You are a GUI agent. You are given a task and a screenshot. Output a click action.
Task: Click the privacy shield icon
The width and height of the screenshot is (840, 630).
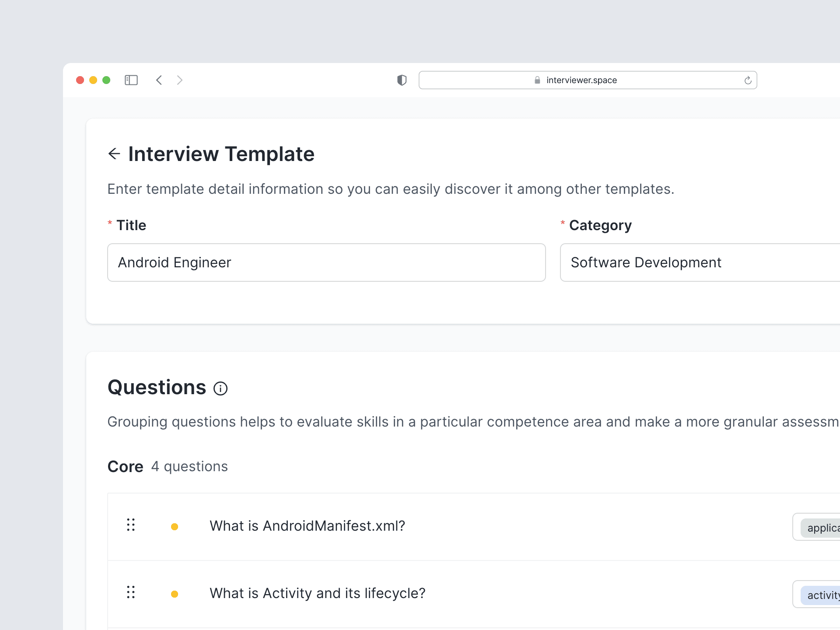(x=402, y=80)
